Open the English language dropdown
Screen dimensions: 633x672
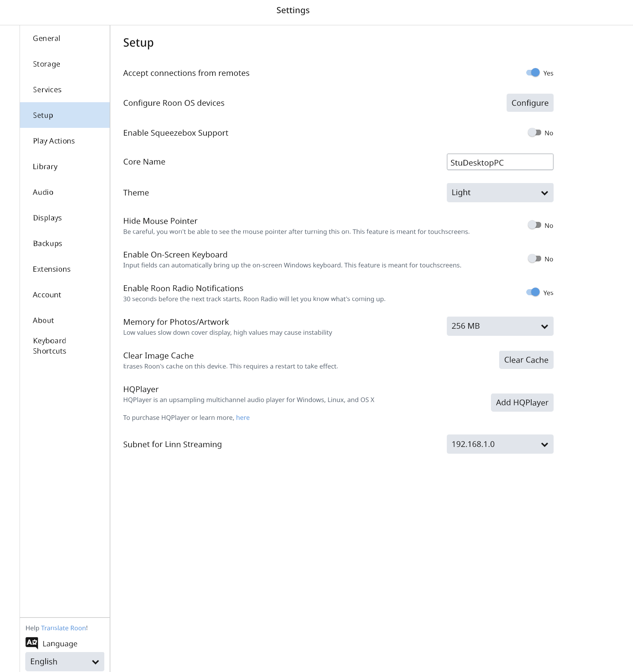pyautogui.click(x=65, y=662)
